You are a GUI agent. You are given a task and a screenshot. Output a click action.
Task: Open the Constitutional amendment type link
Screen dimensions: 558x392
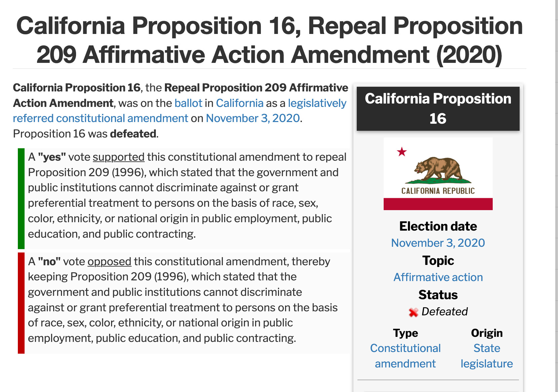pos(405,356)
